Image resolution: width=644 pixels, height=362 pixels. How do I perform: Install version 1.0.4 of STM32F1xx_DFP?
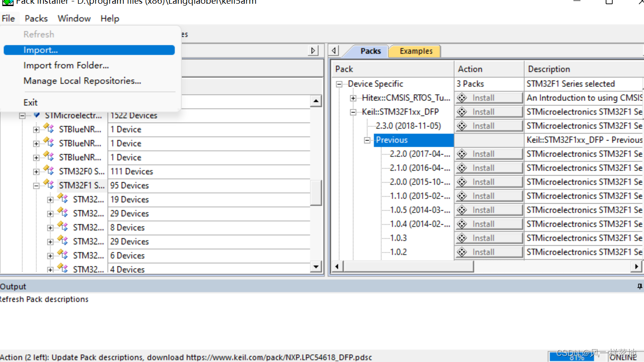489,224
